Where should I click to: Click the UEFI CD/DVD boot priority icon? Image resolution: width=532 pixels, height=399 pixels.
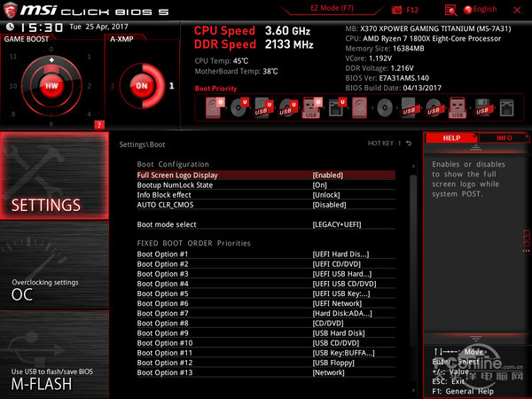pyautogui.click(x=239, y=107)
